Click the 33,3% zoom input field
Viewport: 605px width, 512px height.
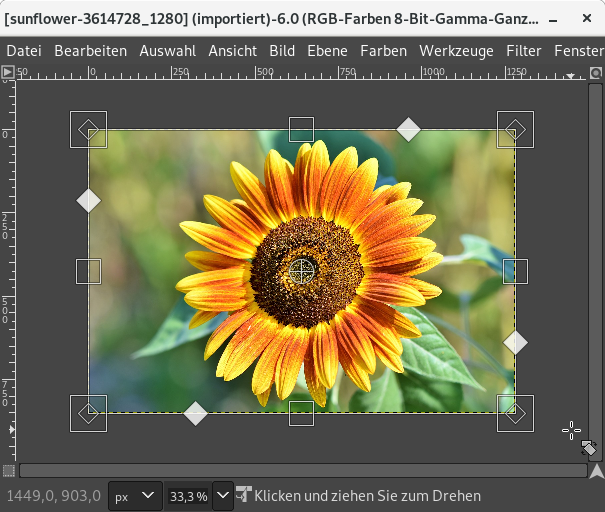click(188, 496)
